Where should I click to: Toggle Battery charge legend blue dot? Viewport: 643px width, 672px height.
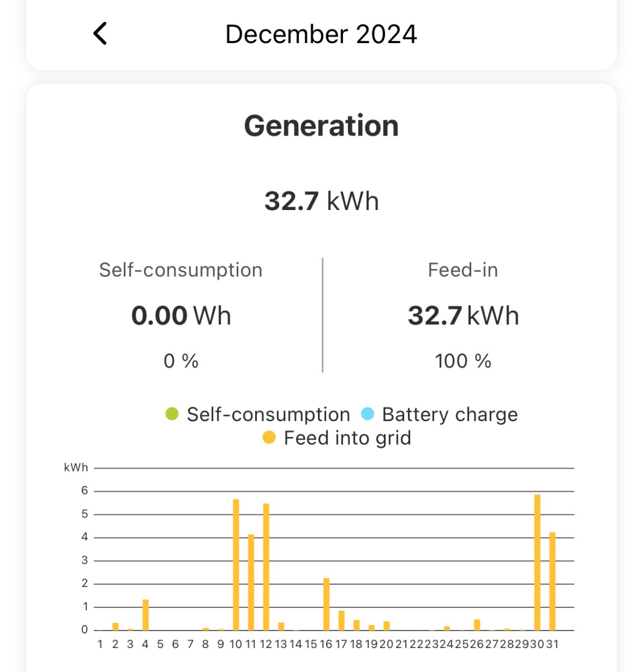click(x=368, y=414)
